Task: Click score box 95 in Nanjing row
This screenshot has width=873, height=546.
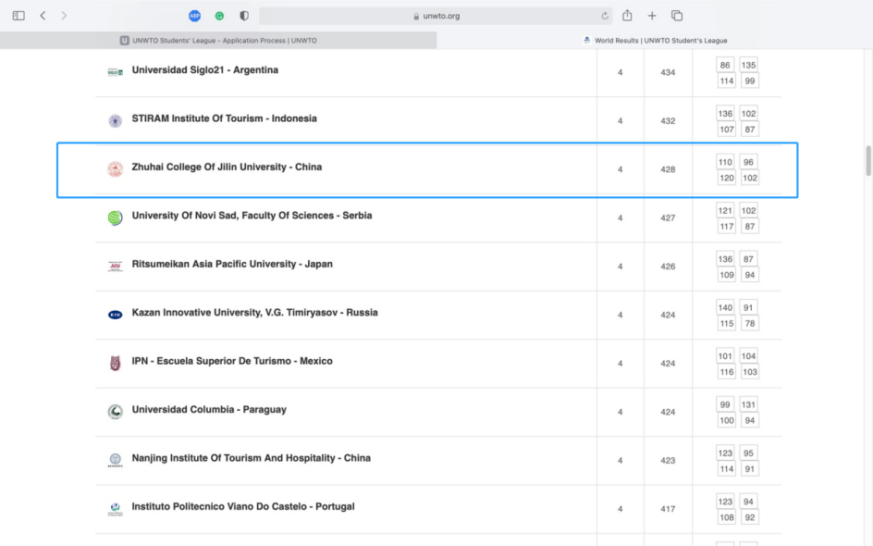Action: pos(748,452)
